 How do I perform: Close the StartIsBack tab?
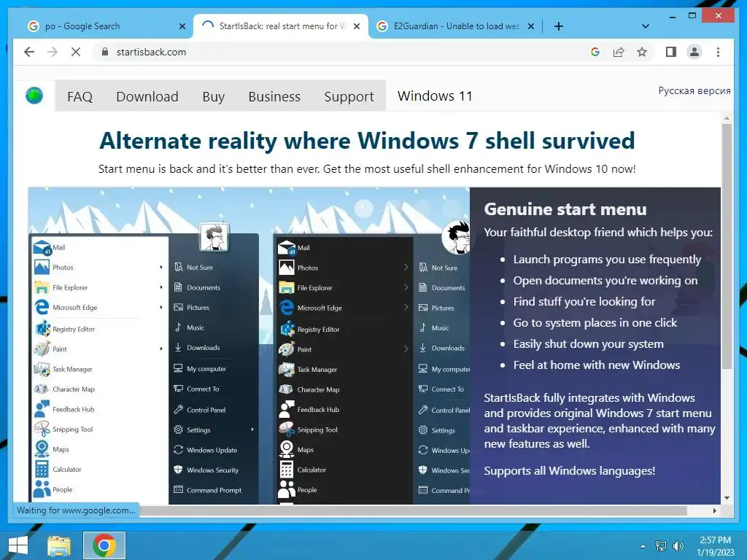click(x=356, y=26)
